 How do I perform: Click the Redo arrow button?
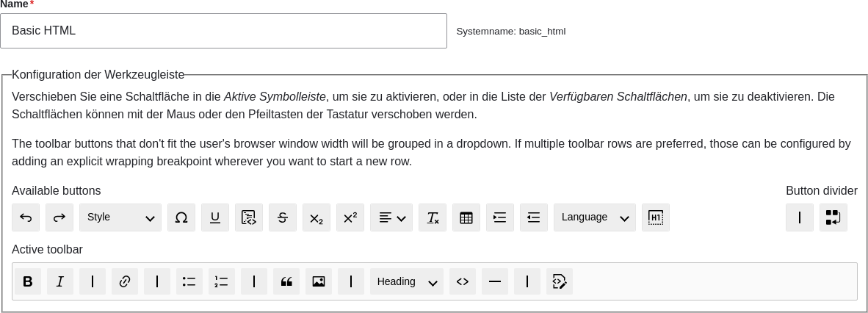(x=59, y=217)
